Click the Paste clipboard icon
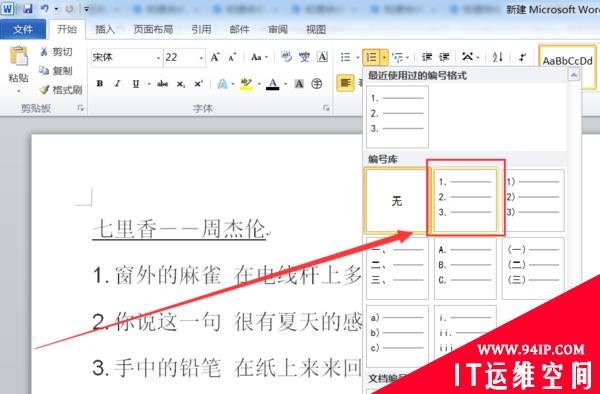This screenshot has height=394, width=600. (19, 56)
